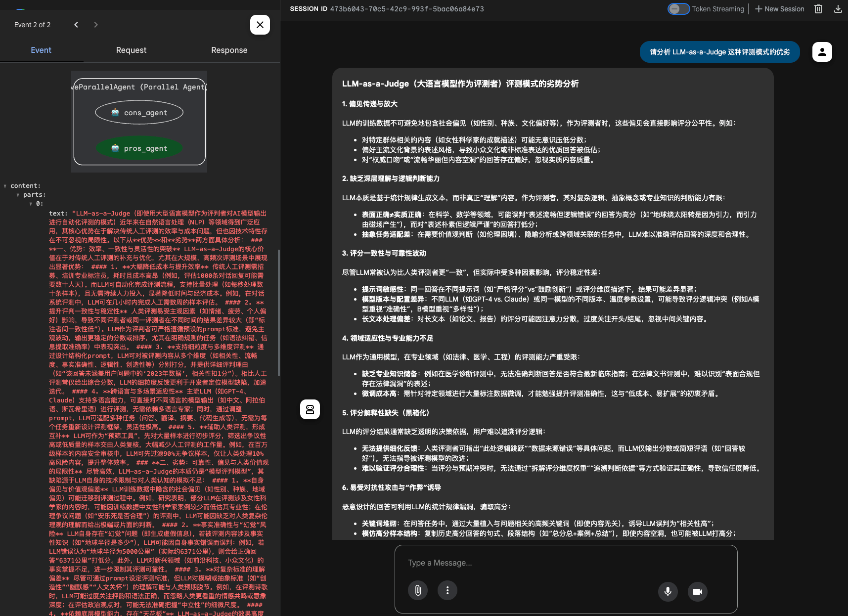This screenshot has height=616, width=848.
Task: Close the event details panel
Action: (260, 25)
